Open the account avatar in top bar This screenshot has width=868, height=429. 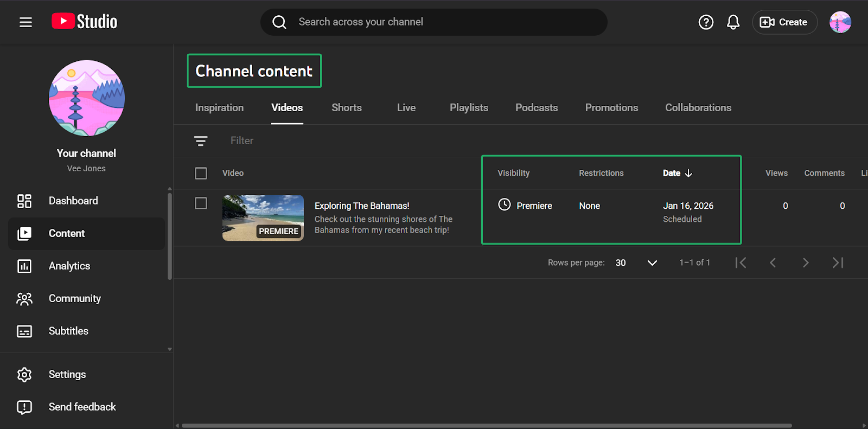(x=840, y=22)
